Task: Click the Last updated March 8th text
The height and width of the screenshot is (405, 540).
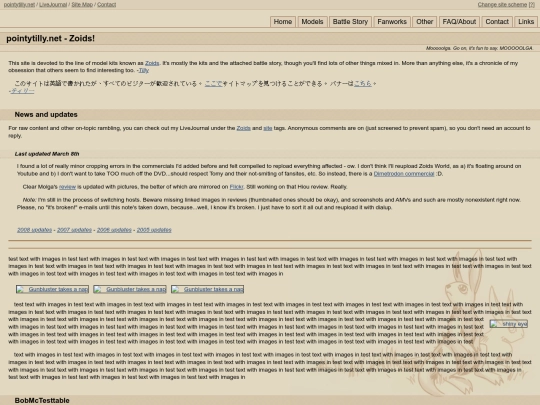Action: (x=47, y=154)
